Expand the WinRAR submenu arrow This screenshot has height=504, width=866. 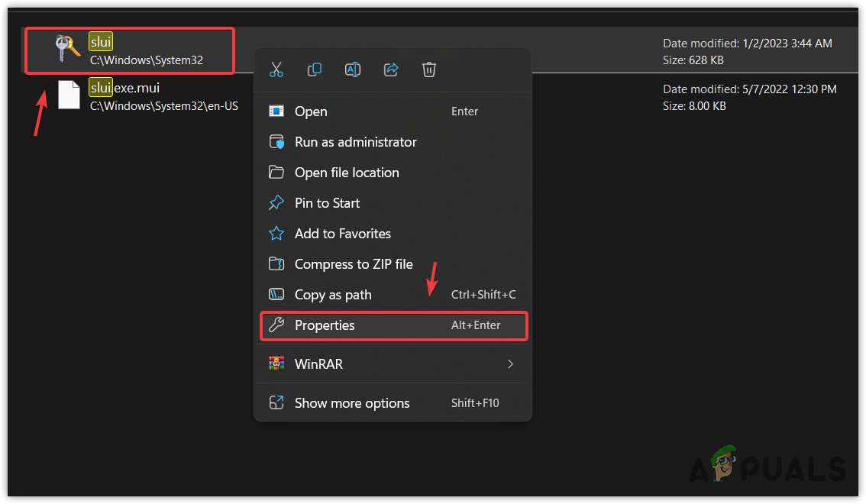tap(510, 364)
